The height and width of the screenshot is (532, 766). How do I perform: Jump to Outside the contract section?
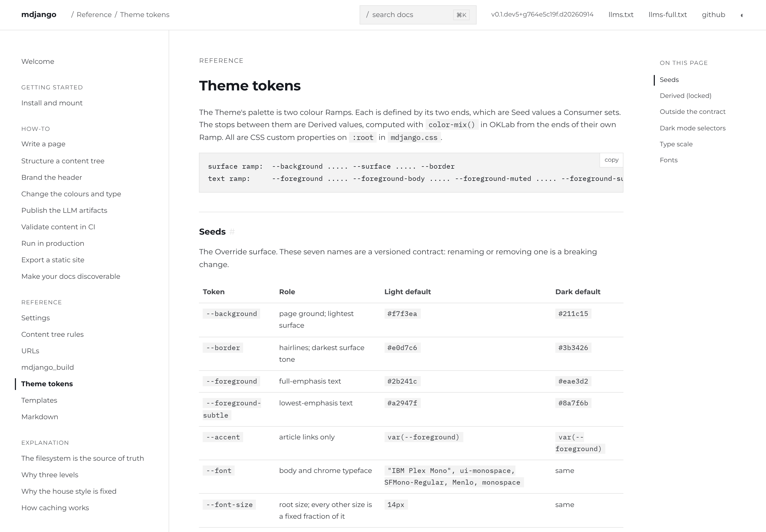click(693, 112)
